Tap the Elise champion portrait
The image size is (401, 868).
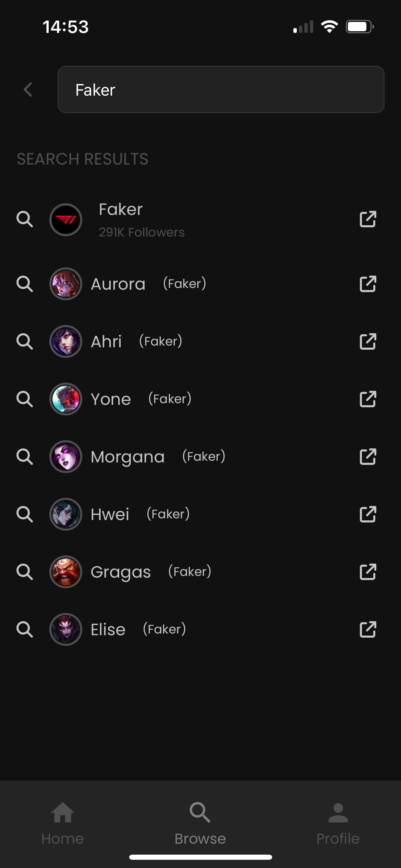tap(66, 629)
